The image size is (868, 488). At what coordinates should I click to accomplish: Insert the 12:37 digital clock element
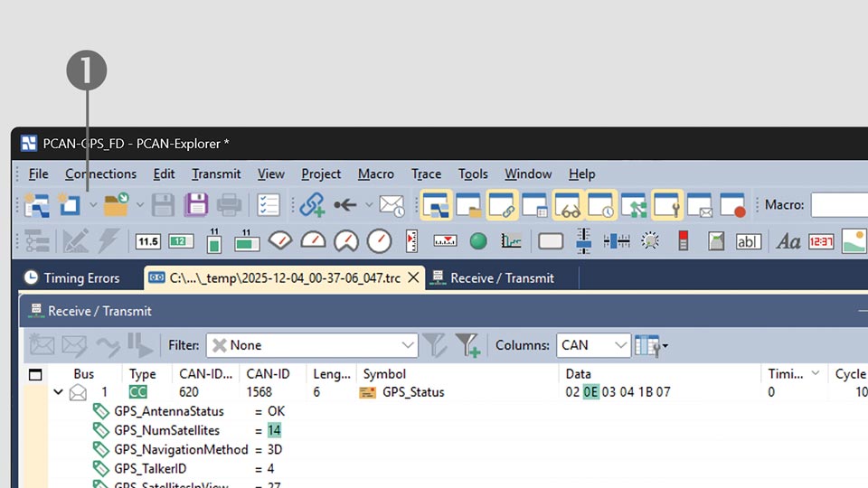point(821,242)
